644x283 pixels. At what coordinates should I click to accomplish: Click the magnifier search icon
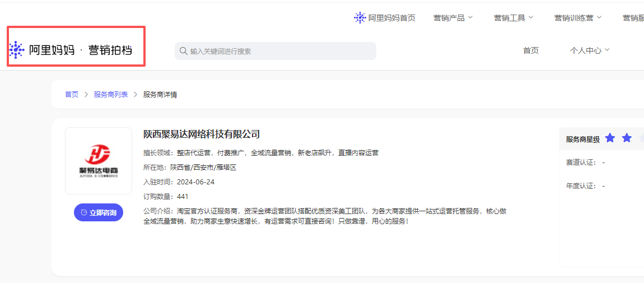tap(184, 51)
